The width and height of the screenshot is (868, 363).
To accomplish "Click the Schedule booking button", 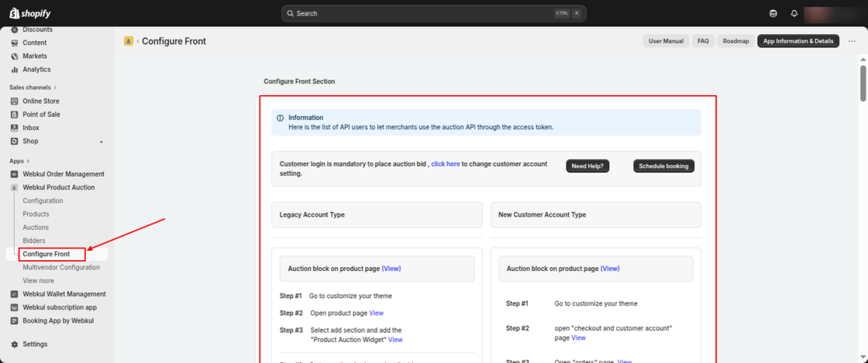I will [663, 166].
